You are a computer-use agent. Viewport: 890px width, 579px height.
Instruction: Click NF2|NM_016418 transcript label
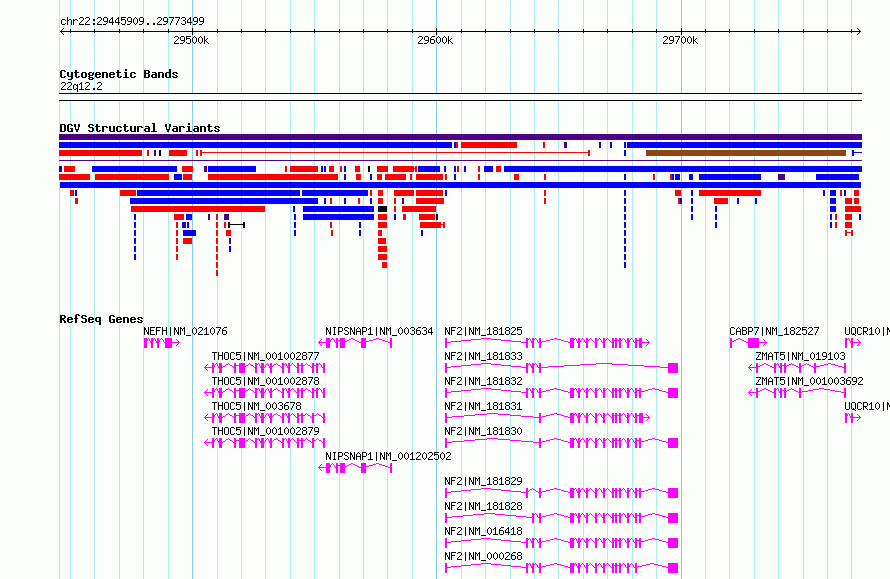click(483, 531)
